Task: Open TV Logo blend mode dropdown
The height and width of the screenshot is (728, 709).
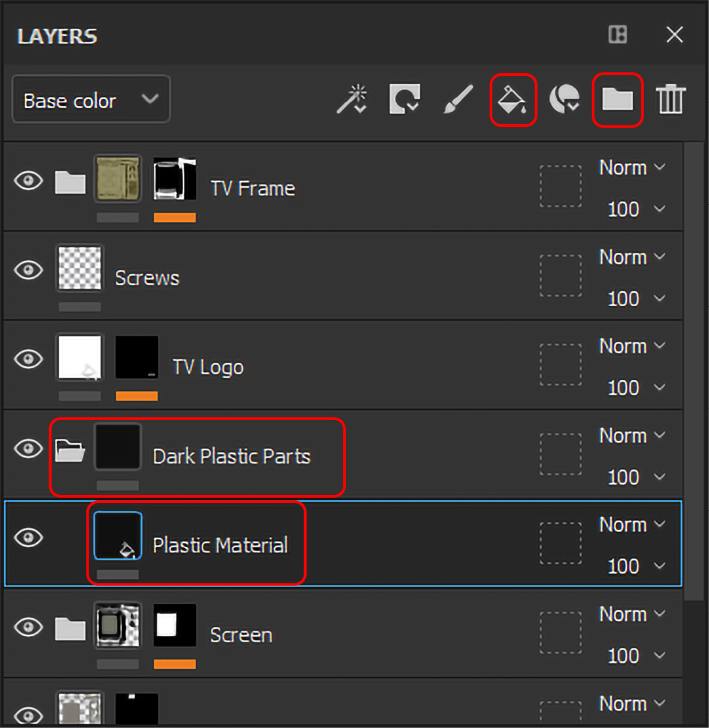Action: (x=632, y=346)
